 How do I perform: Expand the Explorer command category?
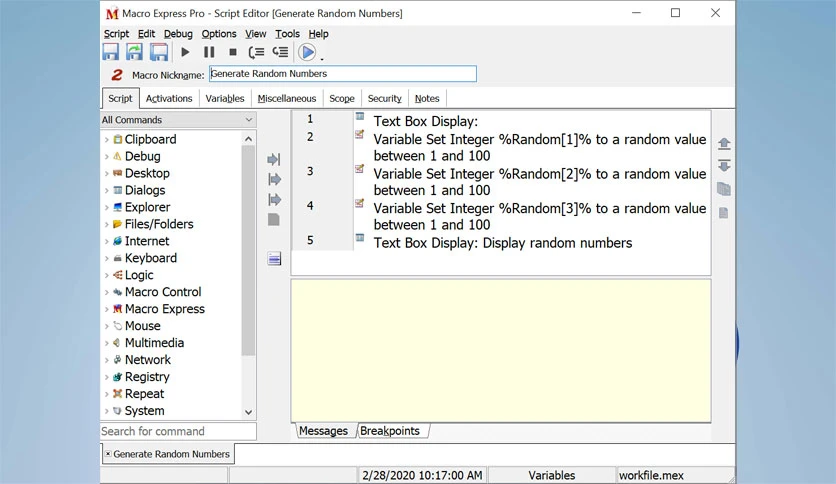(107, 208)
